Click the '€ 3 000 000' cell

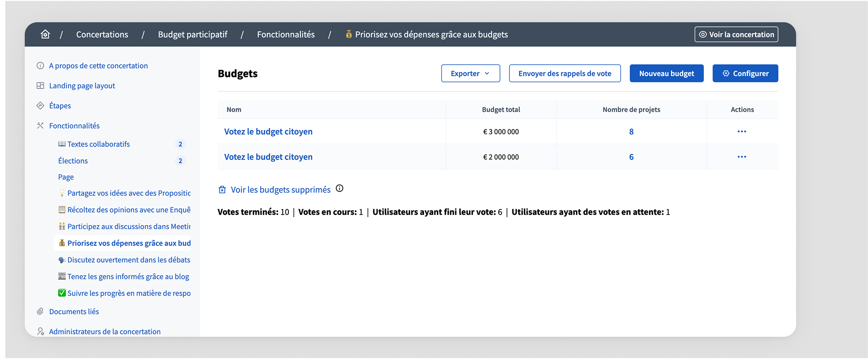(x=501, y=132)
